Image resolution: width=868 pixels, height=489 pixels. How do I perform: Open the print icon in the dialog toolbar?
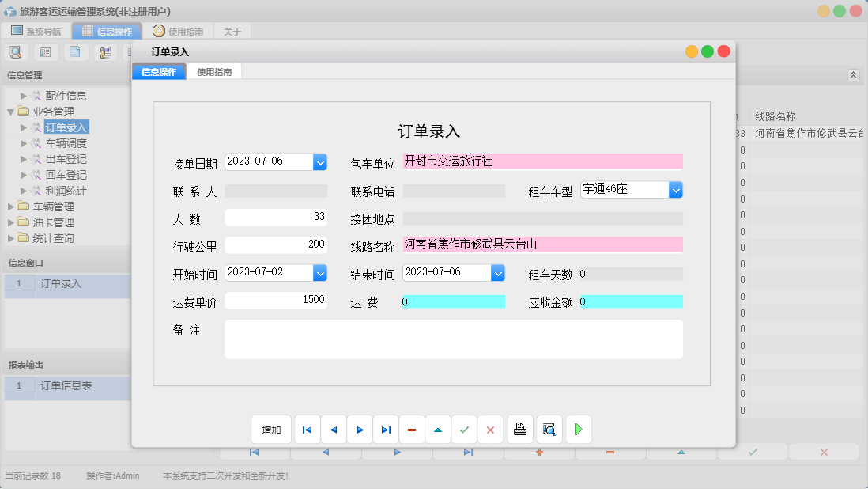point(521,429)
